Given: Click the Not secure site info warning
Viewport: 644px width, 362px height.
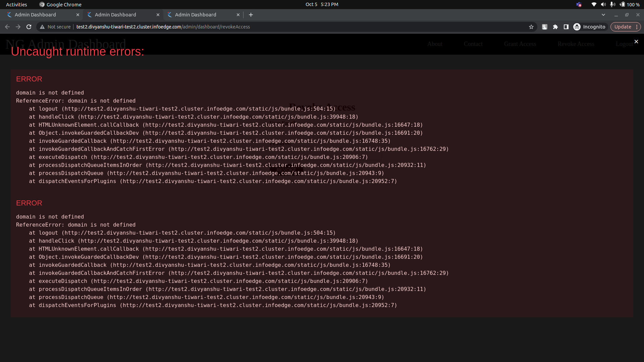Looking at the screenshot, I should (55, 27).
